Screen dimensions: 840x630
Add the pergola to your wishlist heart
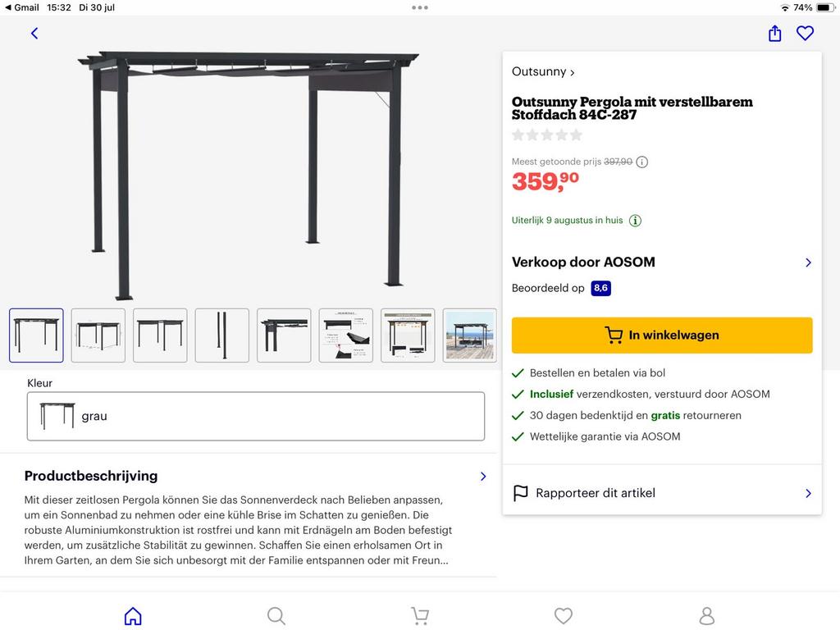point(805,33)
